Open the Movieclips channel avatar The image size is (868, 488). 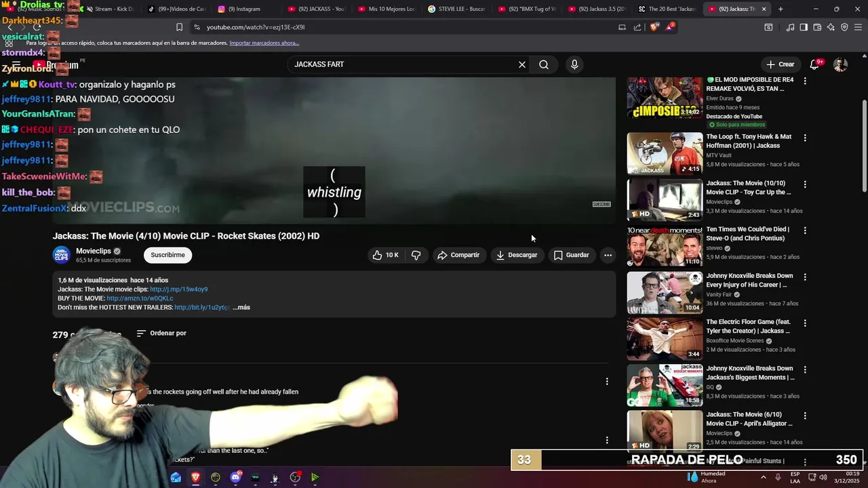[62, 255]
